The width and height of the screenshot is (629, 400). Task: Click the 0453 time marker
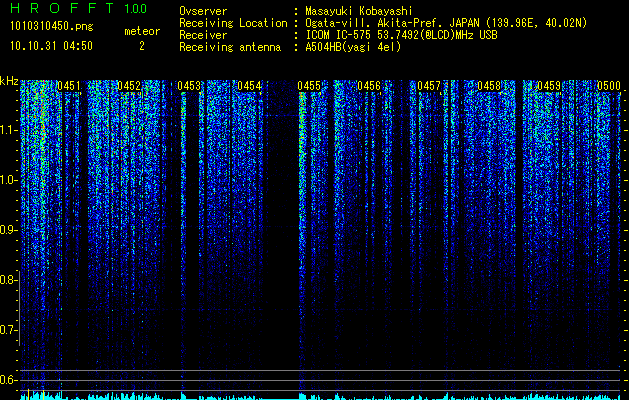point(189,86)
